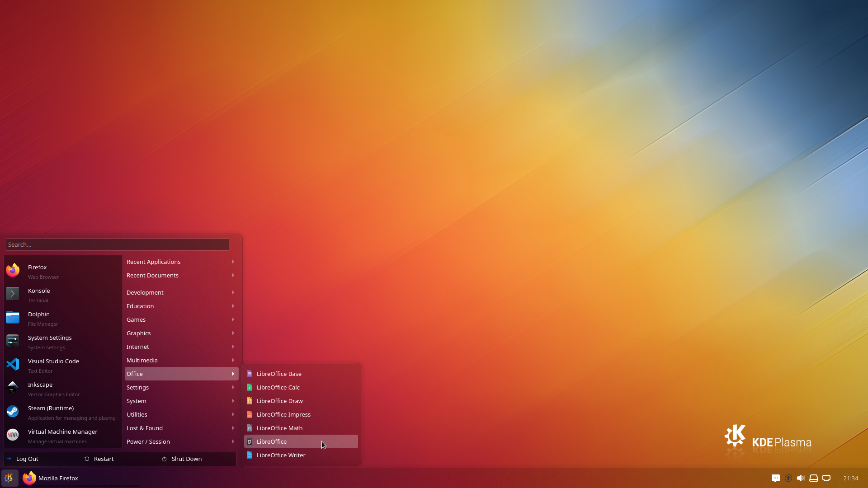Click the volume speaker tray icon
This screenshot has height=488, width=868.
pyautogui.click(x=801, y=478)
